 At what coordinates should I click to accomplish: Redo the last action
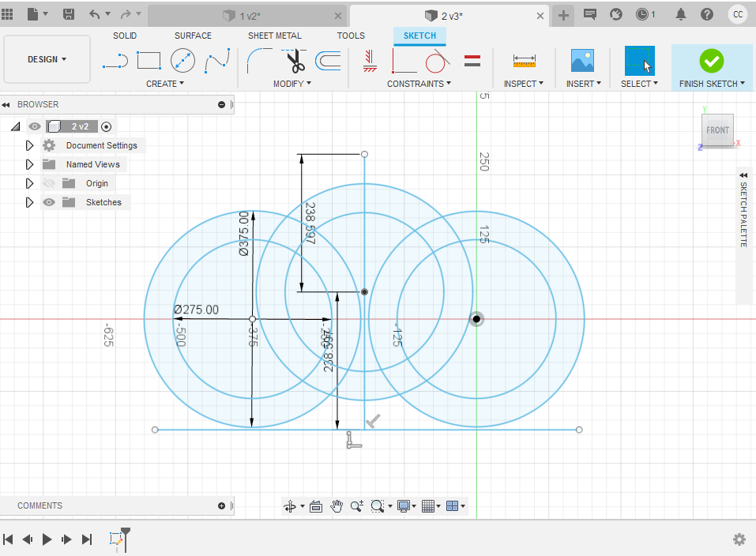(126, 14)
